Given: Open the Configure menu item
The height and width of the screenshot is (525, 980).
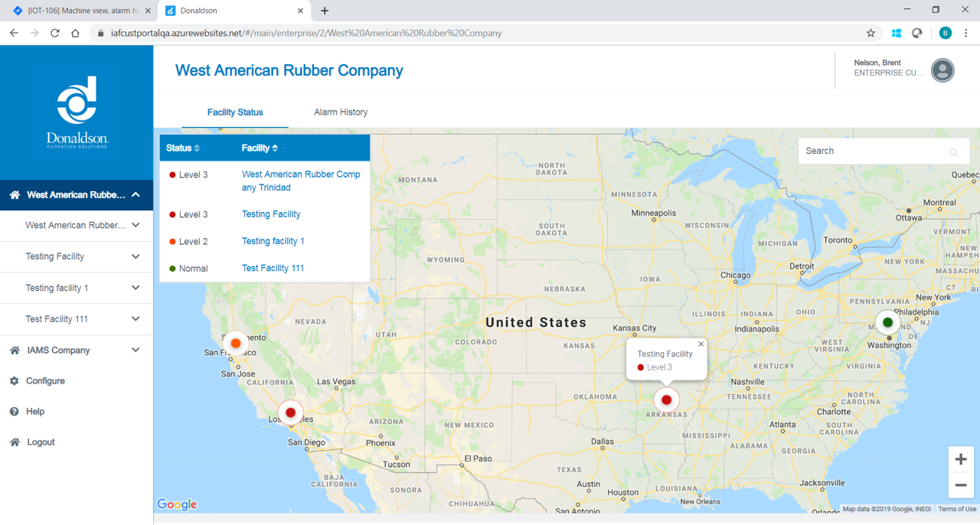Looking at the screenshot, I should tap(45, 381).
